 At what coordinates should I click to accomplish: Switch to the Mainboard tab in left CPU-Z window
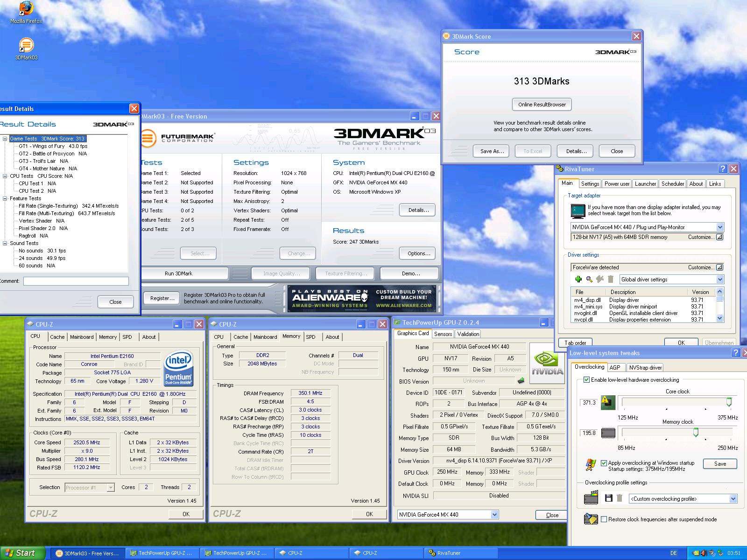tap(82, 337)
